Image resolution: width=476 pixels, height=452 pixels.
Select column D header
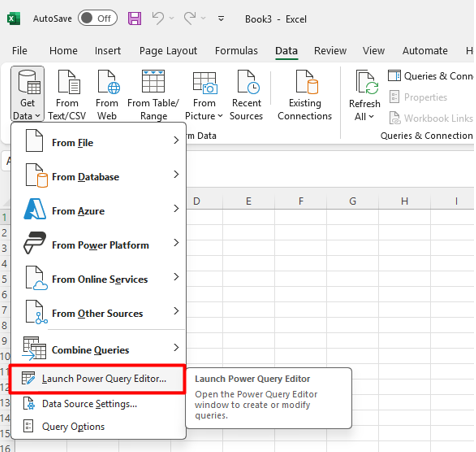coord(197,201)
